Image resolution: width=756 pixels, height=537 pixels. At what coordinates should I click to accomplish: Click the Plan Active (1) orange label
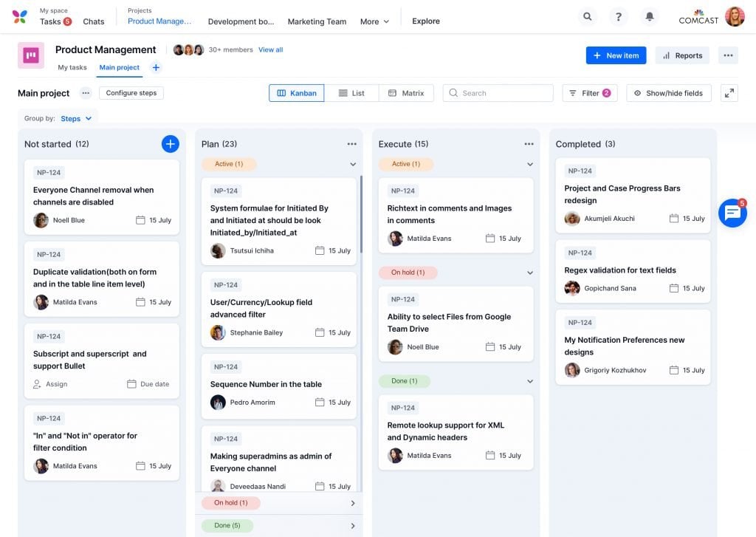229,164
